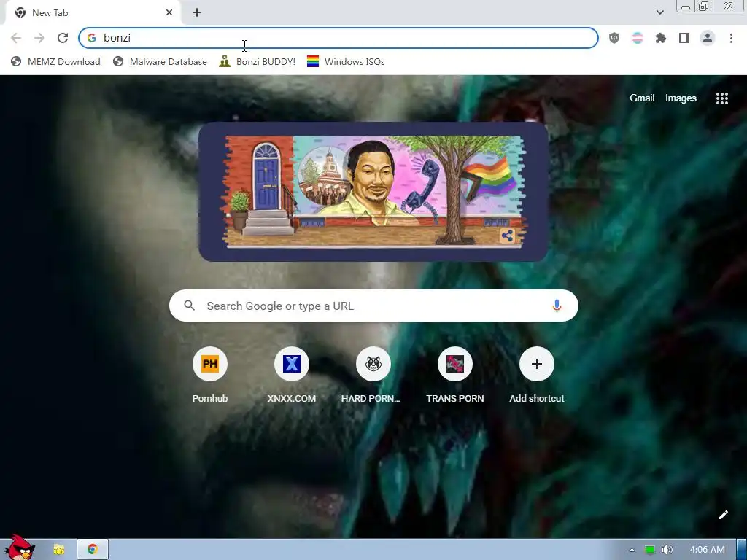Open Chrome's three-dot menu

731,38
